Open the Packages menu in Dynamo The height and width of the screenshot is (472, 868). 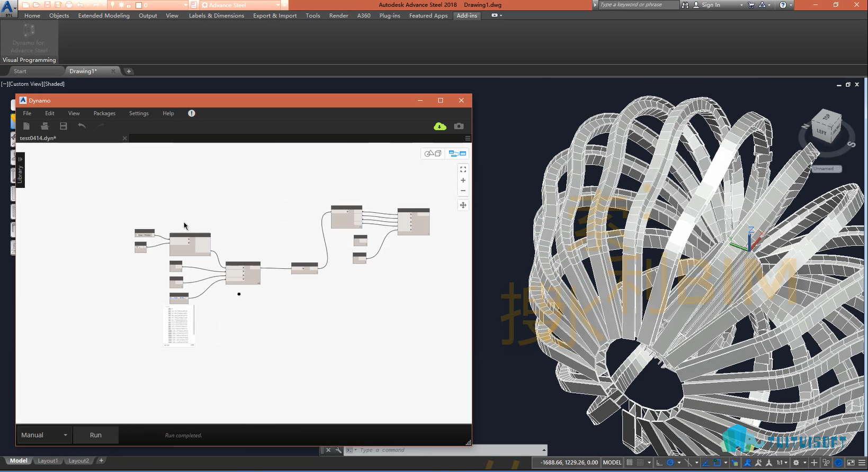pyautogui.click(x=104, y=113)
